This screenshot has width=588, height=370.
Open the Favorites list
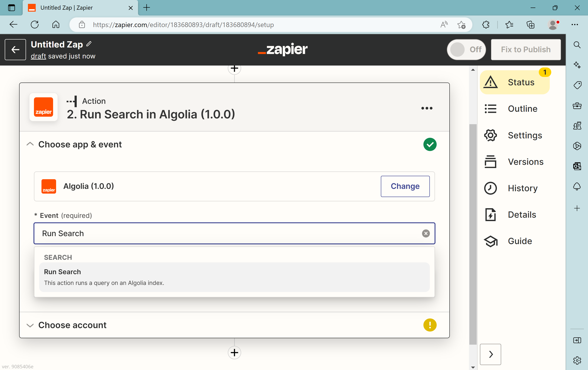[509, 24]
